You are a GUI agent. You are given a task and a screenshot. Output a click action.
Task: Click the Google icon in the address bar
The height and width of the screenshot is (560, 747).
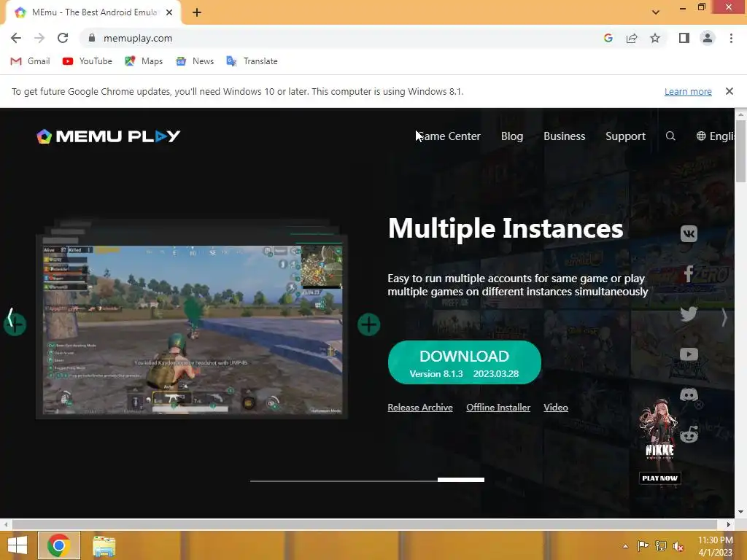608,38
